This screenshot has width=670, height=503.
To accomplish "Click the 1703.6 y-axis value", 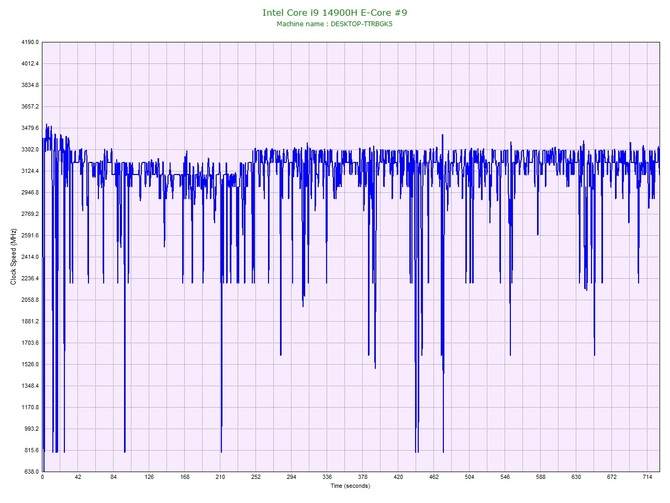I will tap(30, 343).
